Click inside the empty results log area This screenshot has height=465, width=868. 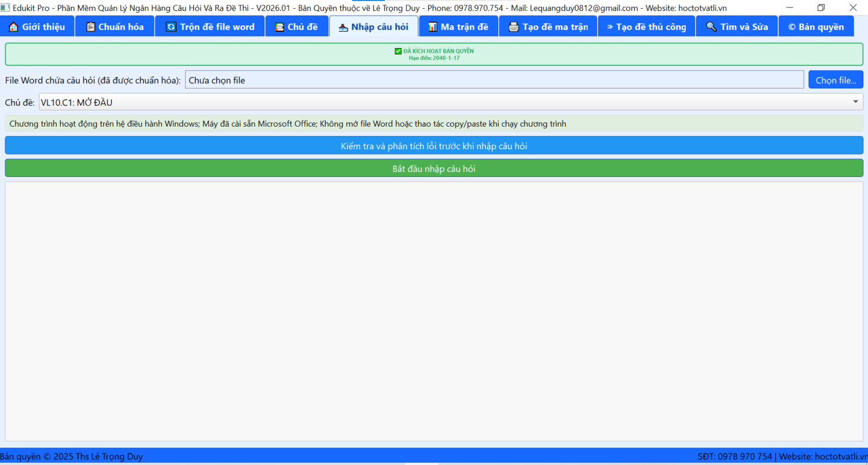click(x=434, y=311)
